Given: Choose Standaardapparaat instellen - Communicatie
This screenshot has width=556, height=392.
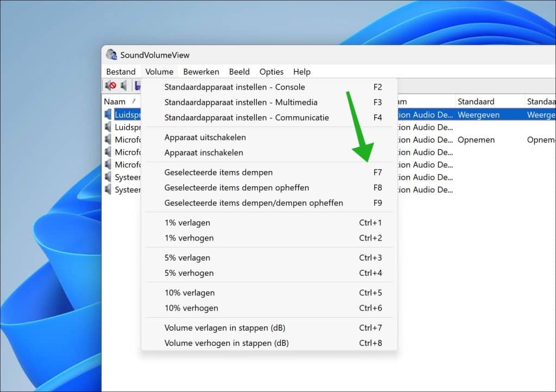Looking at the screenshot, I should pyautogui.click(x=269, y=117).
